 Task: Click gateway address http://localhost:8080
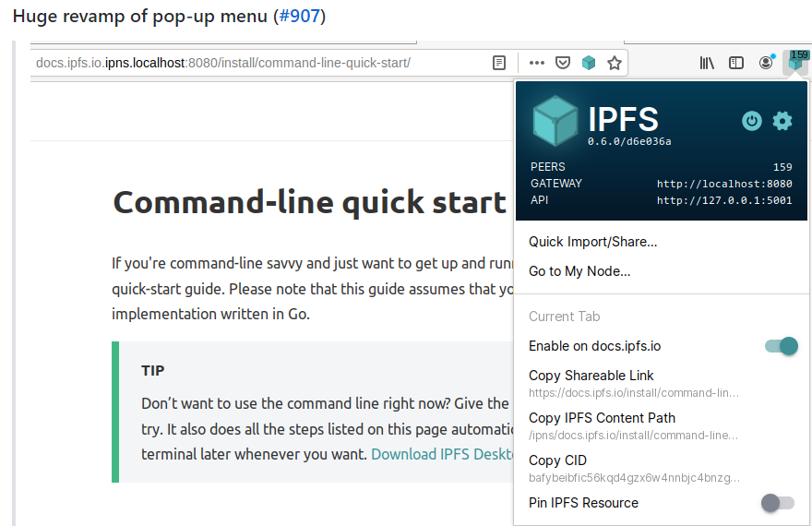724,184
